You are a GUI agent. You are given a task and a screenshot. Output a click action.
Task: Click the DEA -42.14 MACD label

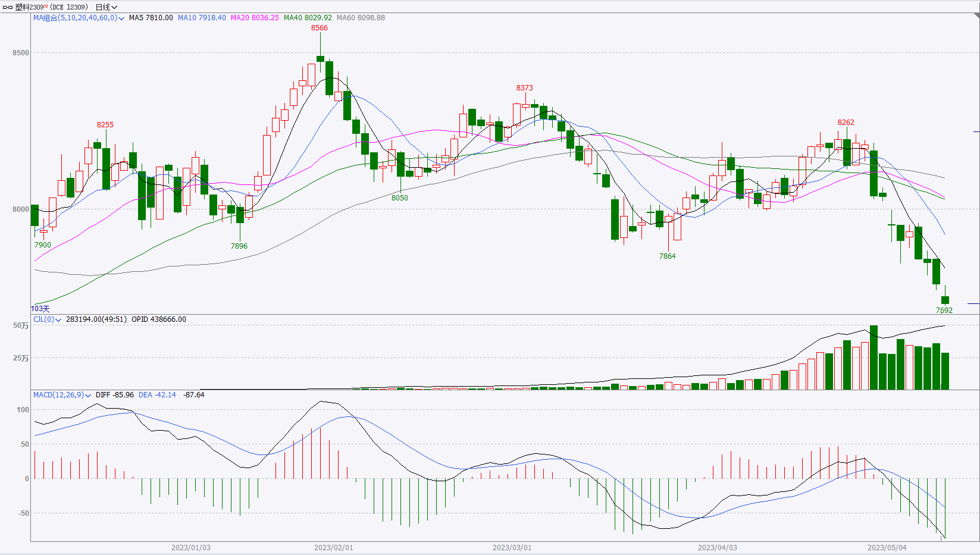157,395
